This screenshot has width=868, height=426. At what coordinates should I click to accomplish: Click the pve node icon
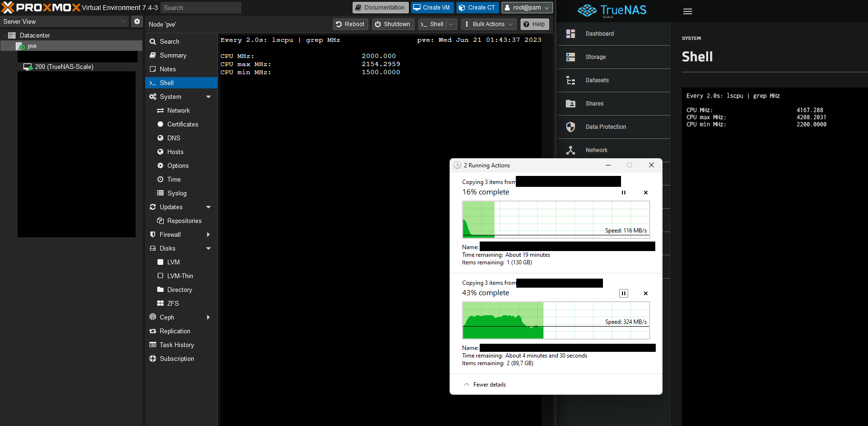(20, 46)
